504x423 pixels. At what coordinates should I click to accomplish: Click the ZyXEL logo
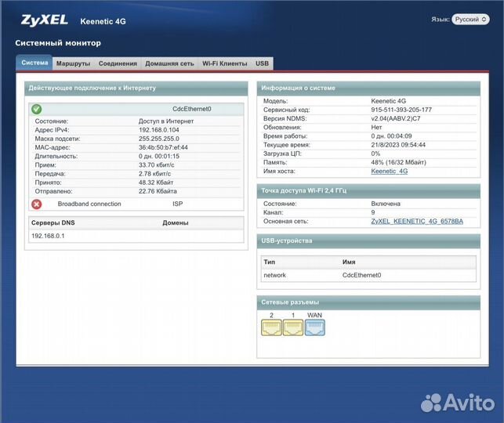point(44,20)
